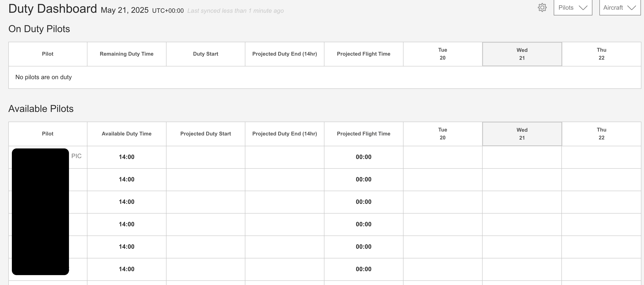Click Duty Start column header

coord(206,54)
